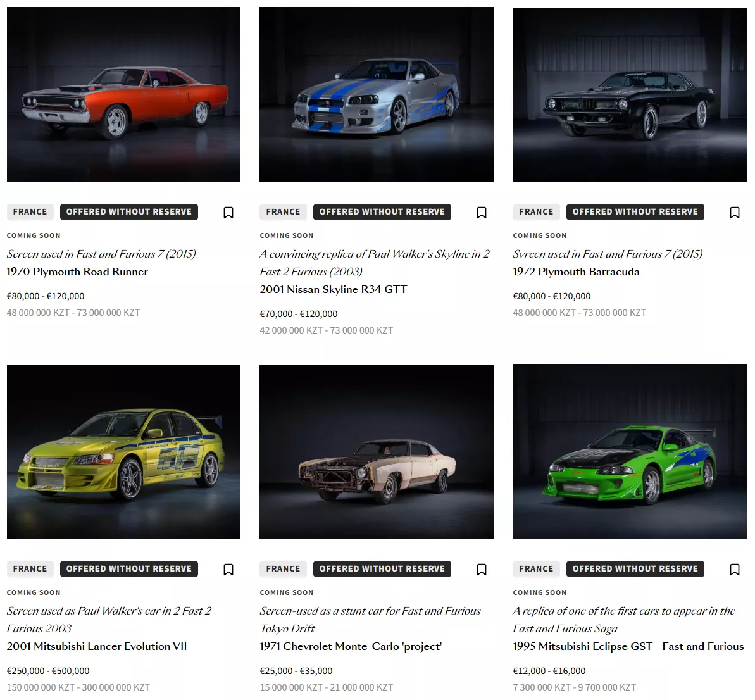Bookmark the 1971 Chevrolet Monte-Carlo project

tap(482, 570)
